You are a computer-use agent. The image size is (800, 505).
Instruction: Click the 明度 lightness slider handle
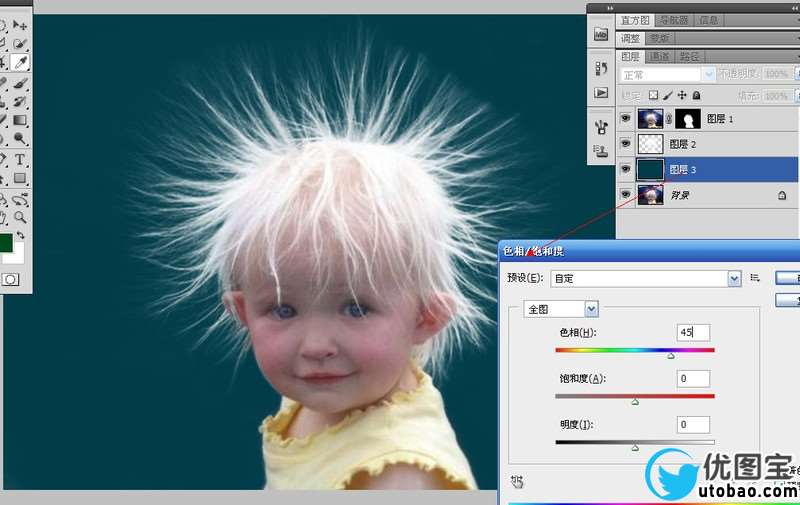(635, 448)
